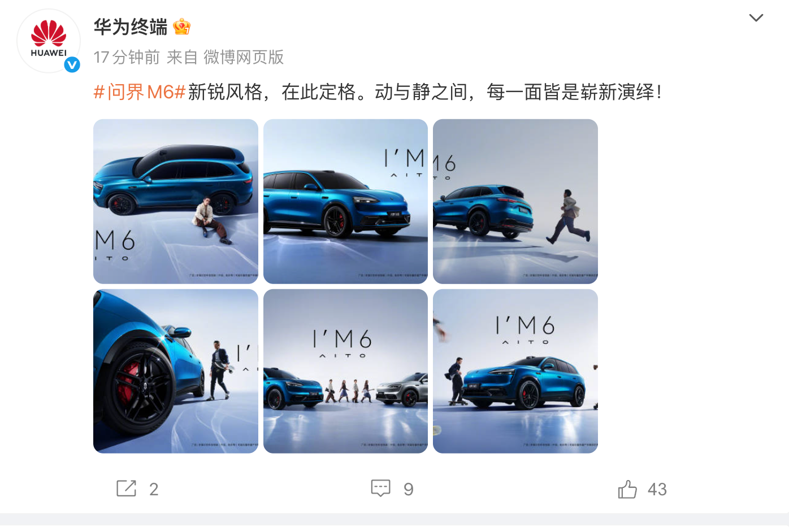Open the #问界M6# hashtag topic
This screenshot has height=532, width=789.
(x=140, y=91)
